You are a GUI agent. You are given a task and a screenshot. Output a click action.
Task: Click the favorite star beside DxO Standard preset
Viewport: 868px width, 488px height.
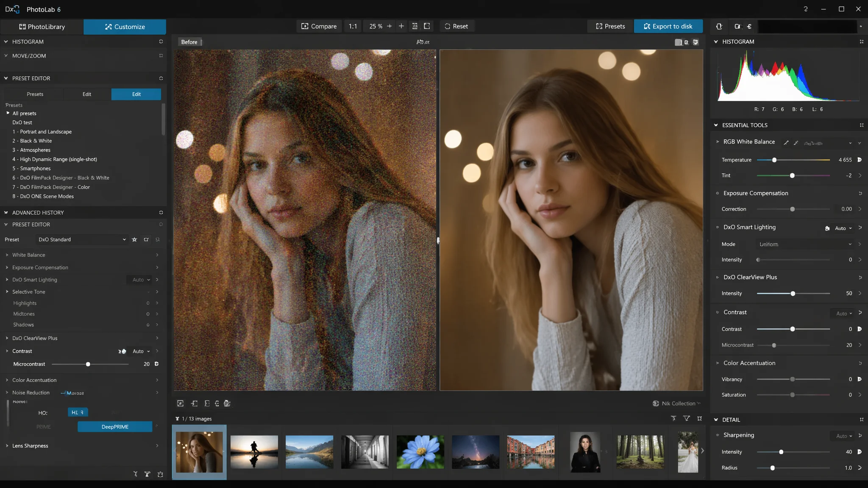click(134, 240)
